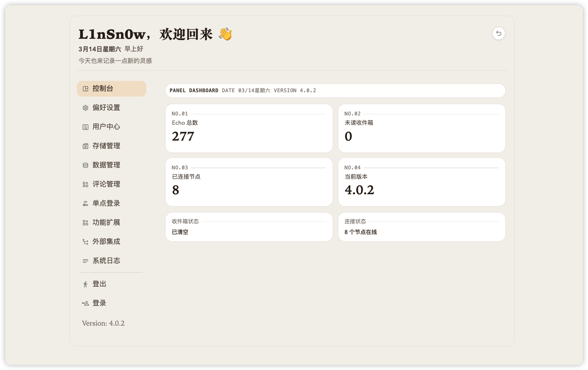Image resolution: width=588 pixels, height=370 pixels.
Task: Click the 连接状态 nodes online panel
Action: click(421, 227)
